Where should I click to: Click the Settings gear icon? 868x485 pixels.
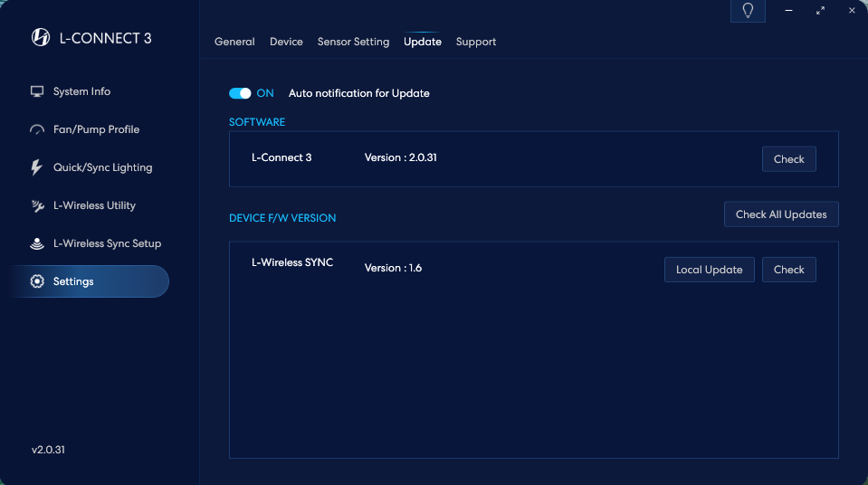(x=37, y=281)
